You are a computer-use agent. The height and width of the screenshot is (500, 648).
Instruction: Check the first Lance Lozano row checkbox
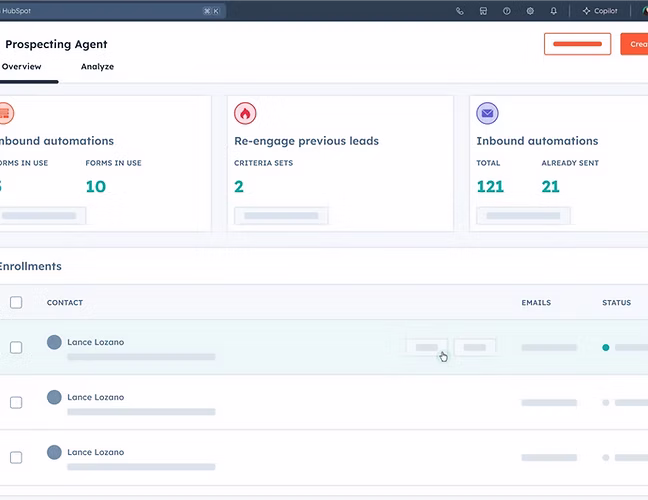pos(16,348)
